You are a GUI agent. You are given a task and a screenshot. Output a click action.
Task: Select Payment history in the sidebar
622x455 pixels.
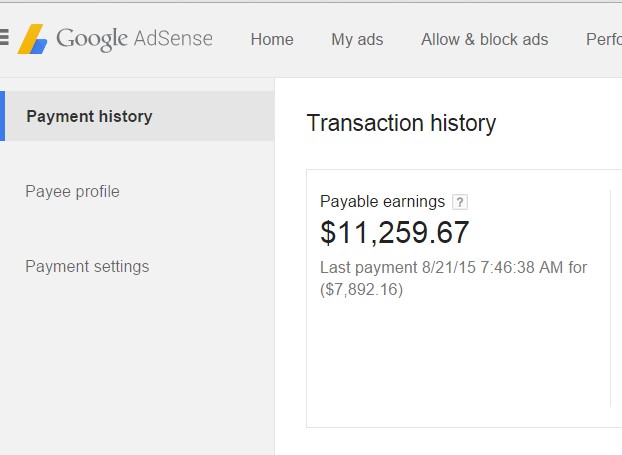coord(89,116)
